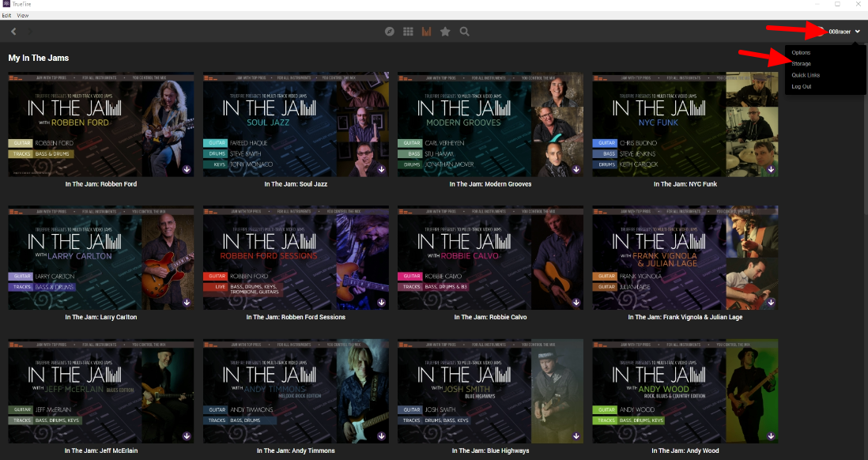Download In The Jam: Blue Highways via arrow icon

click(576, 436)
